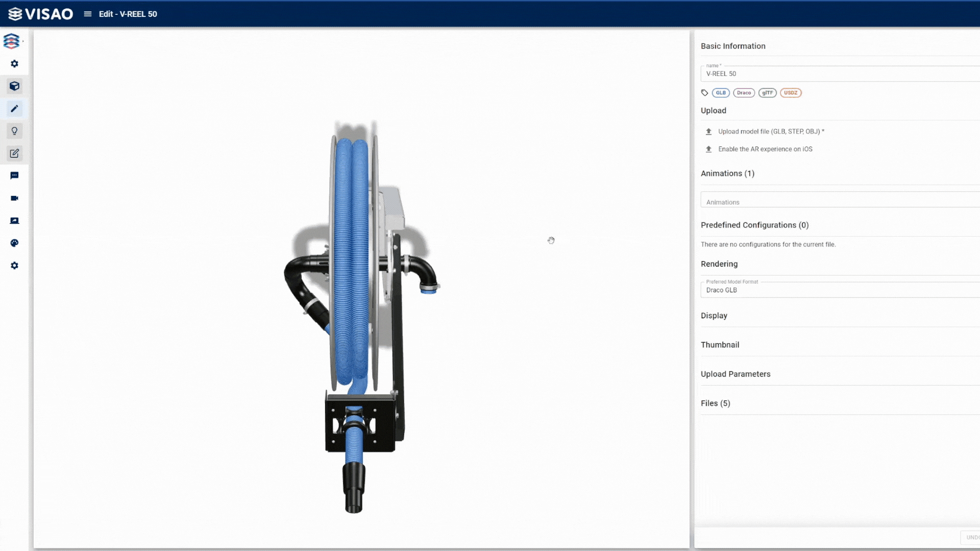Screen dimensions: 980x551
Task: Click Upload model file (GLB, STEP, OBJ)
Action: tap(771, 131)
